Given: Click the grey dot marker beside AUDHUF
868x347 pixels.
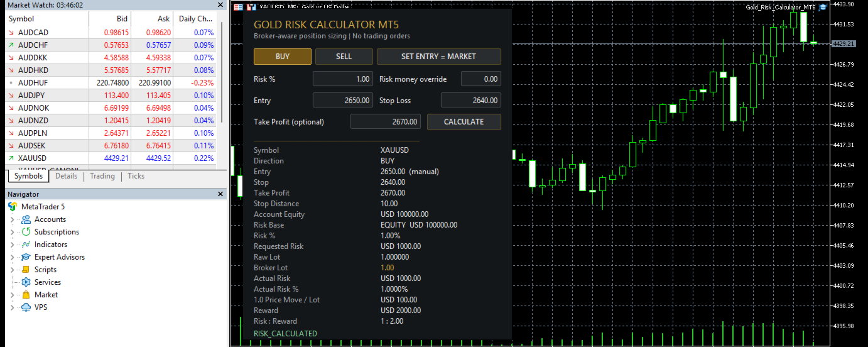Looking at the screenshot, I should pyautogui.click(x=12, y=83).
